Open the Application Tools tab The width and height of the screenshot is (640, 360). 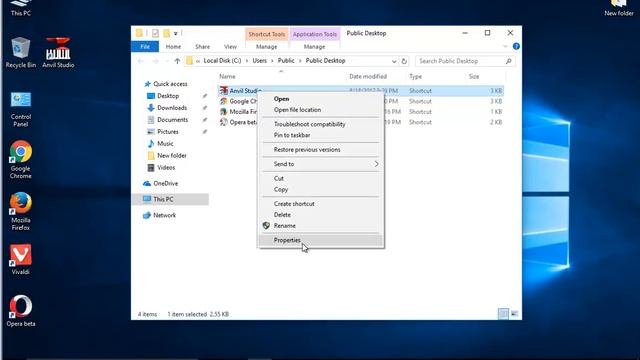(315, 34)
